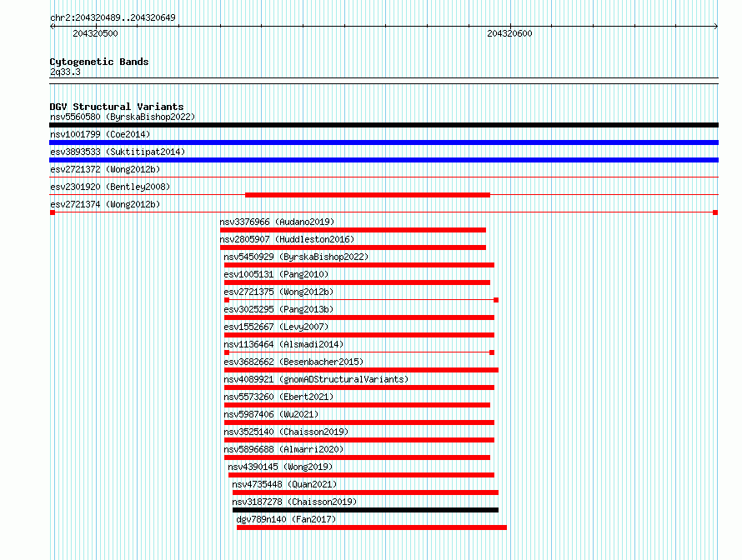Select the red nsv3376966 variant bar
This screenshot has width=742, height=560.
[353, 230]
